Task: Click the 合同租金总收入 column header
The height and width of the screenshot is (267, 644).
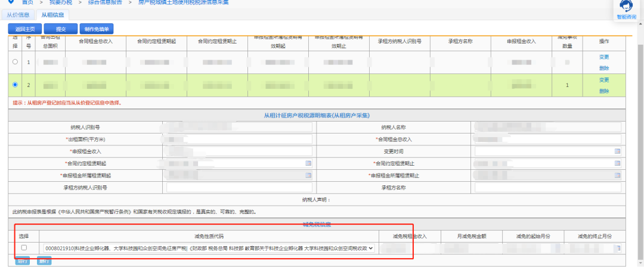Action: (x=95, y=42)
